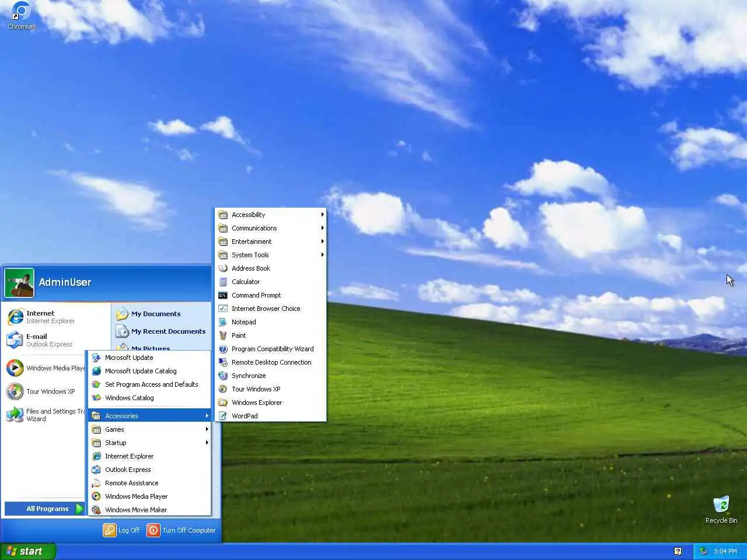Open the Calculator icon in Accessories
Viewport: 747px width, 560px height.
(x=223, y=282)
